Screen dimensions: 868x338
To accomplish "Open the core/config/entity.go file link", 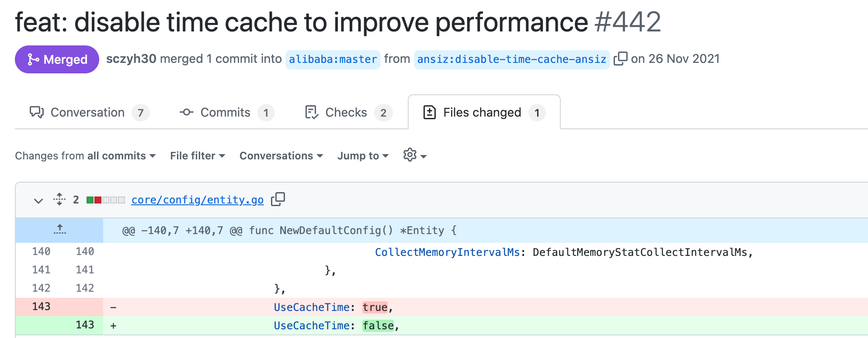I will (x=198, y=200).
